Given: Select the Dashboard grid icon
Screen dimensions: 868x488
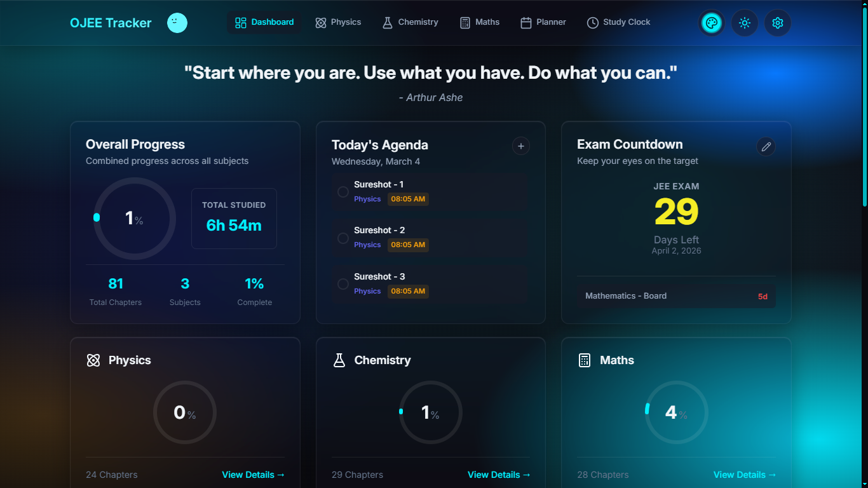Looking at the screenshot, I should pyautogui.click(x=240, y=22).
